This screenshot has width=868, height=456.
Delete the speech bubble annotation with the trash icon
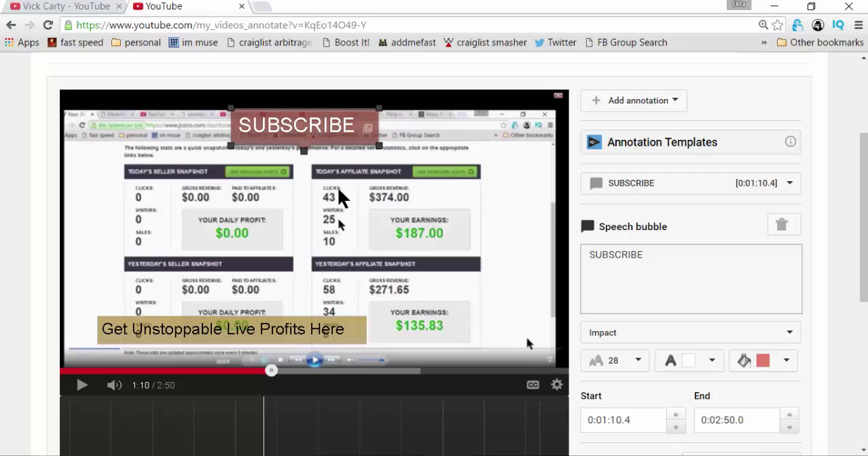pos(784,225)
